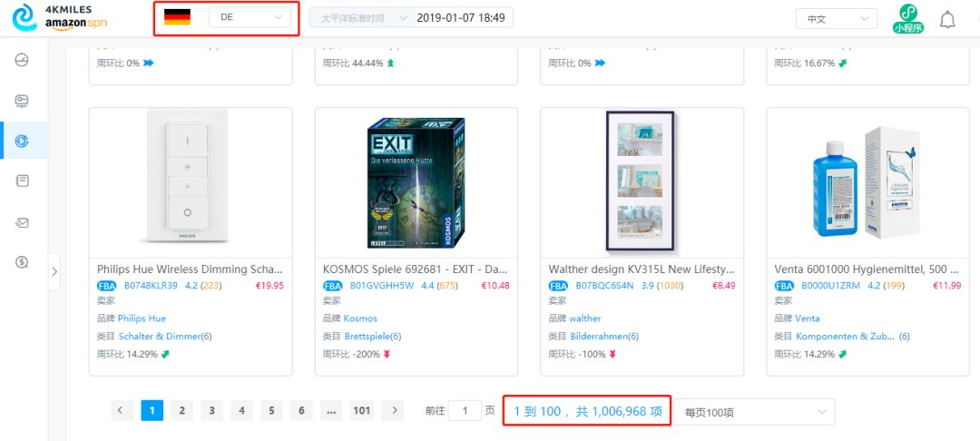Open the green mini-program icon
This screenshot has height=441, width=980.
click(x=908, y=19)
